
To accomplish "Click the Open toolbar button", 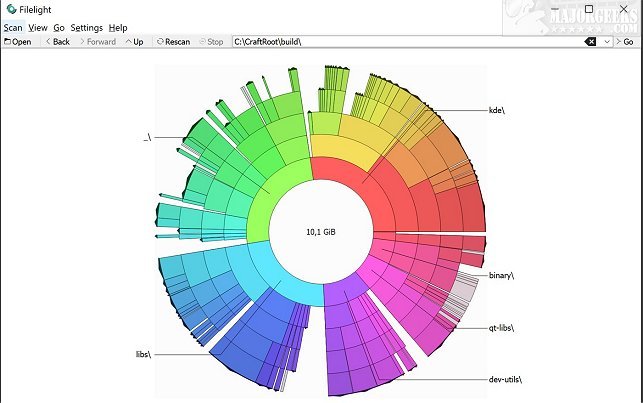I will pos(18,42).
